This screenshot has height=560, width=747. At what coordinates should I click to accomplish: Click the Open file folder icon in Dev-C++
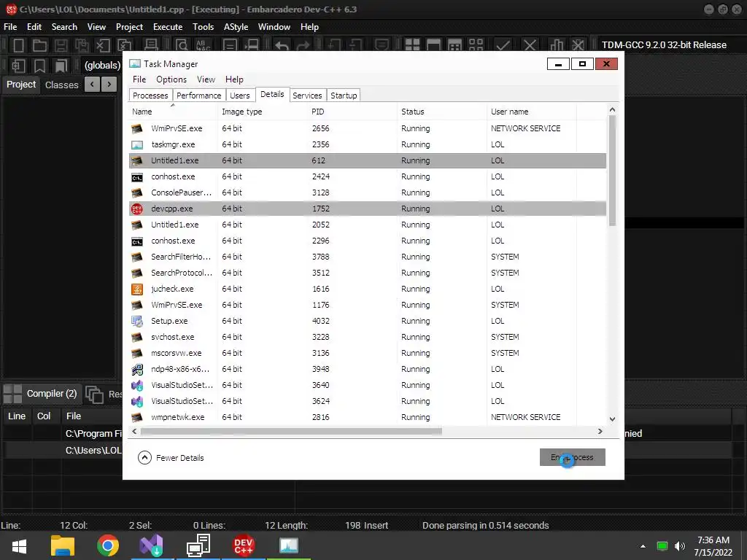tap(39, 45)
